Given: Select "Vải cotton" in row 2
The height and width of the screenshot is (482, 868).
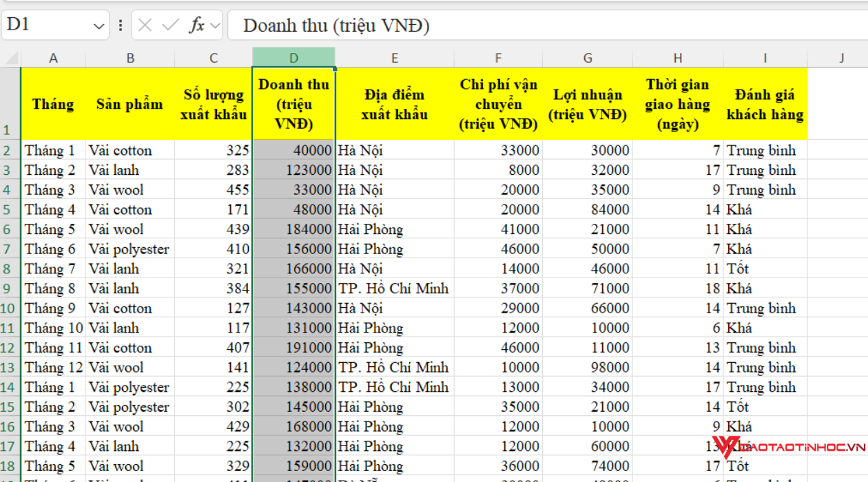Looking at the screenshot, I should pos(130,150).
